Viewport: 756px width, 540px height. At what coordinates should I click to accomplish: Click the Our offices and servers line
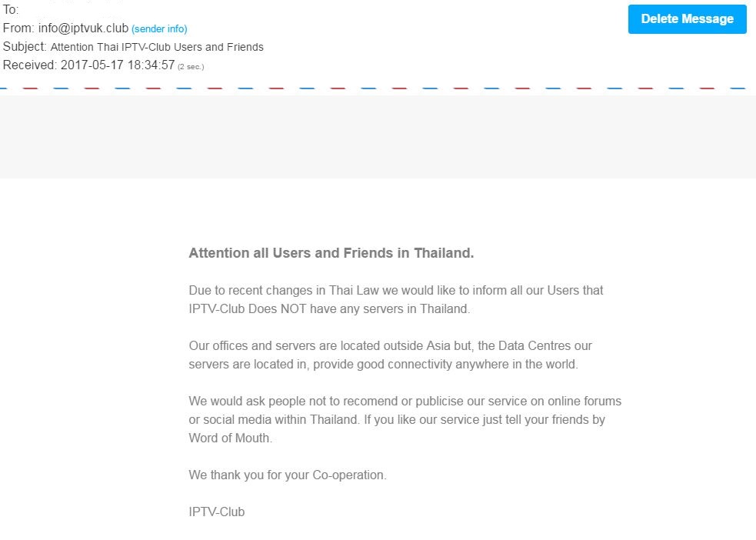pyautogui.click(x=390, y=345)
